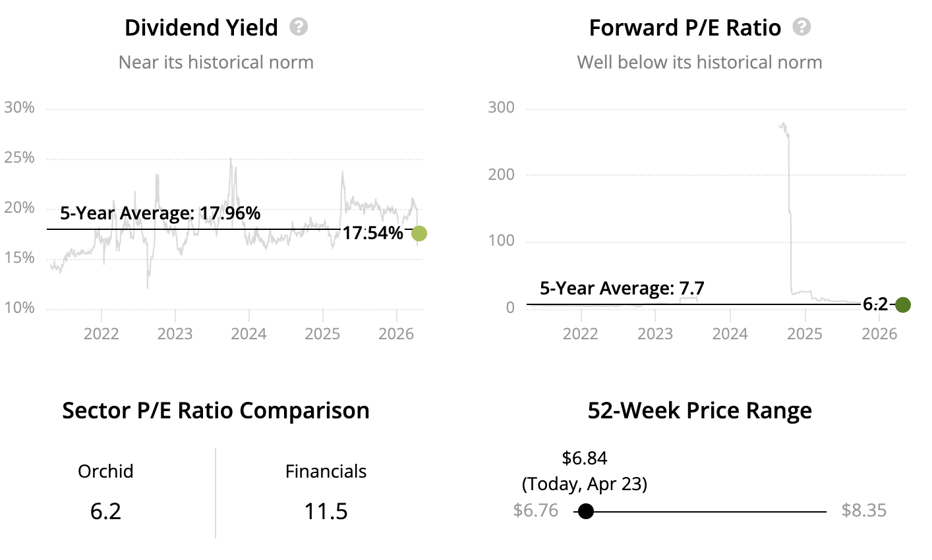Click the Dividend Yield chart title
This screenshot has height=560, width=932.
[x=201, y=28]
